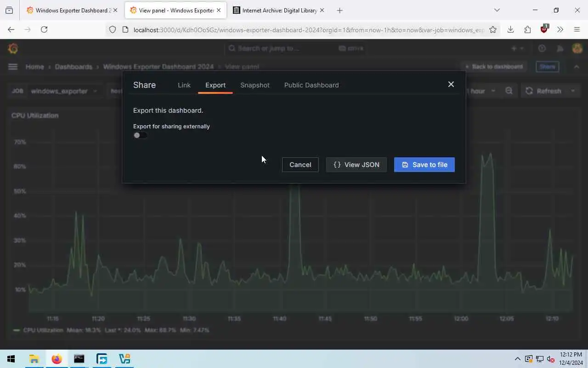Click the Search or jump to field

click(x=295, y=48)
